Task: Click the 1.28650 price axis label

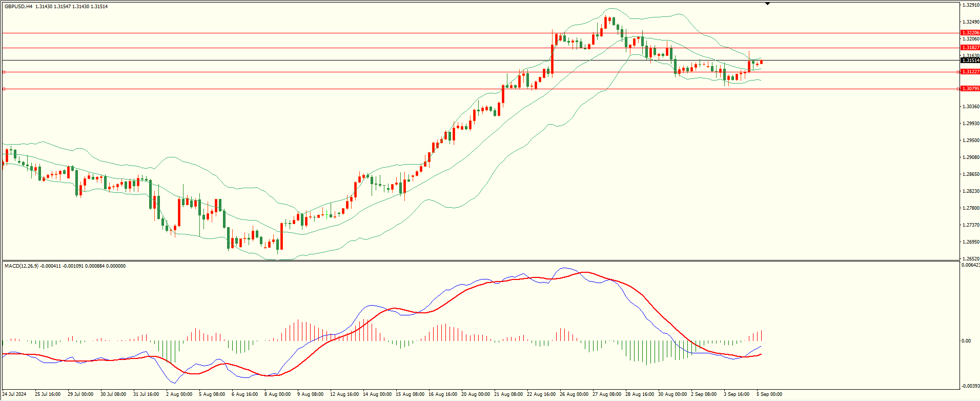Action: pyautogui.click(x=971, y=174)
